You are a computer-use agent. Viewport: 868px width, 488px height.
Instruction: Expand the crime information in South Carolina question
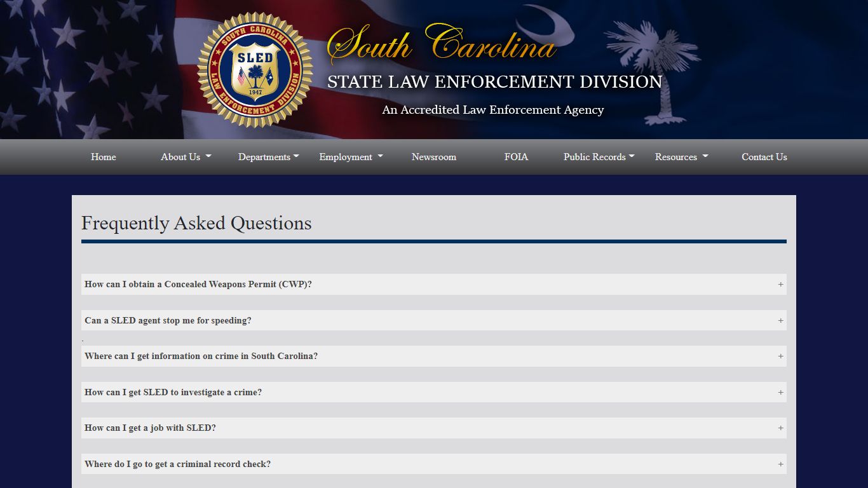(434, 356)
